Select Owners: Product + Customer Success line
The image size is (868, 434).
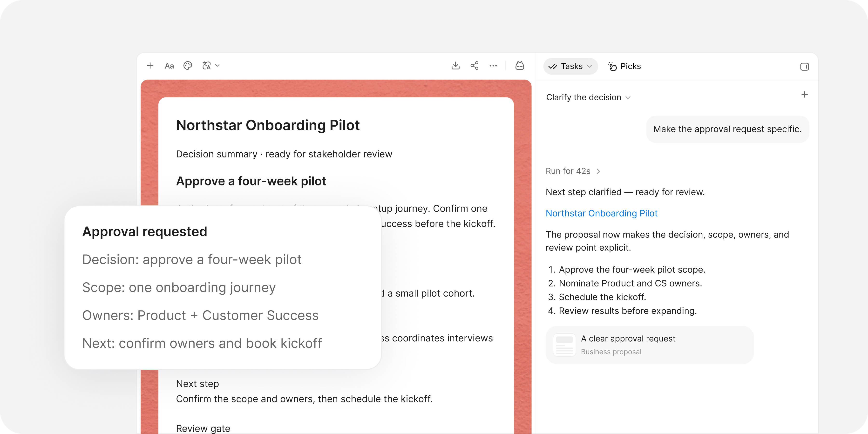coord(200,316)
